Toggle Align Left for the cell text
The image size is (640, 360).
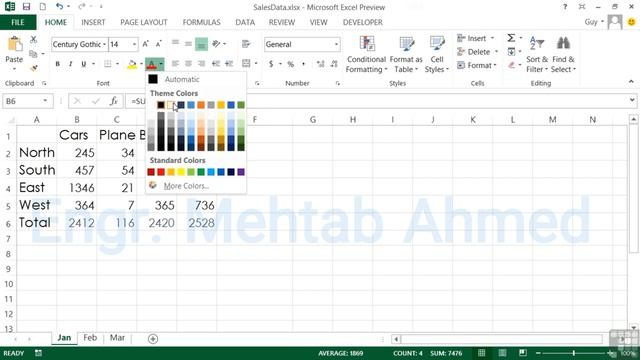coord(175,64)
